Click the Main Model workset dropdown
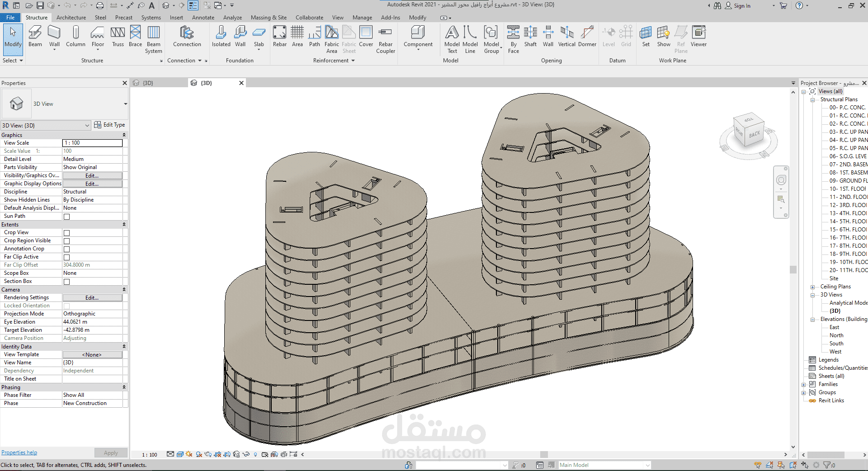Viewport: 868px width, 471px height. (604, 465)
